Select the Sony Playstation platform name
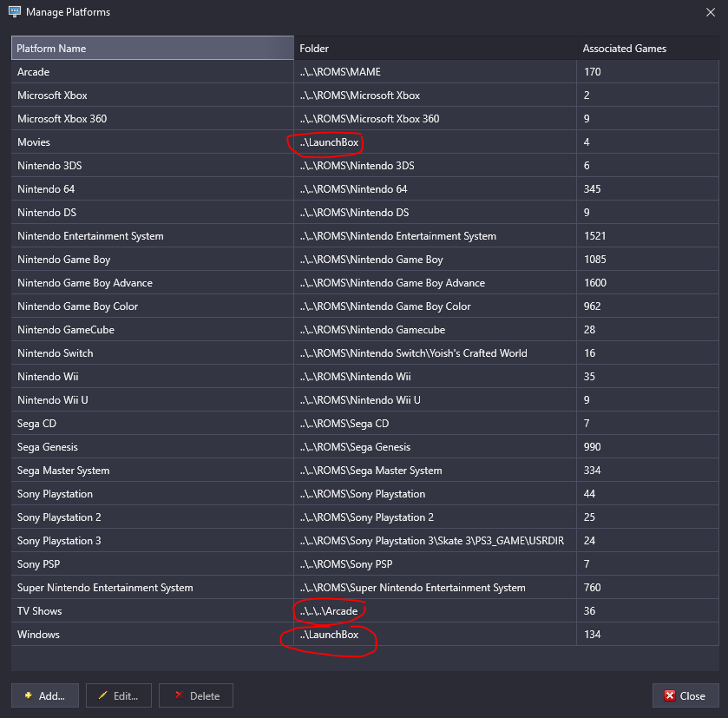 point(55,494)
